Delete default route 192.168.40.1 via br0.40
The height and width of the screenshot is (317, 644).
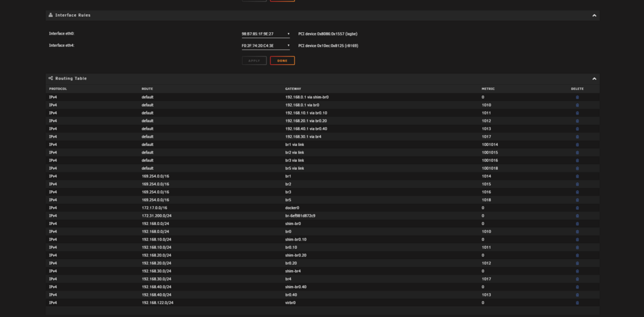tap(577, 129)
